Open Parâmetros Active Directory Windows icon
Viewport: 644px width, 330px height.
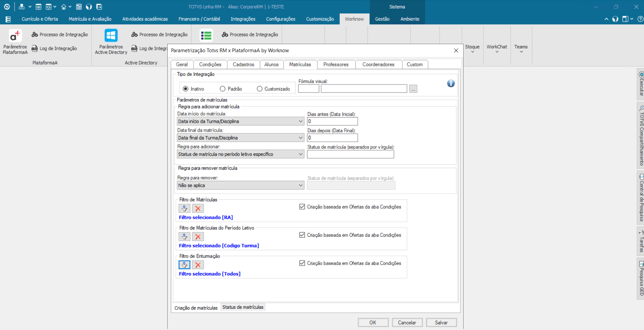tap(111, 36)
